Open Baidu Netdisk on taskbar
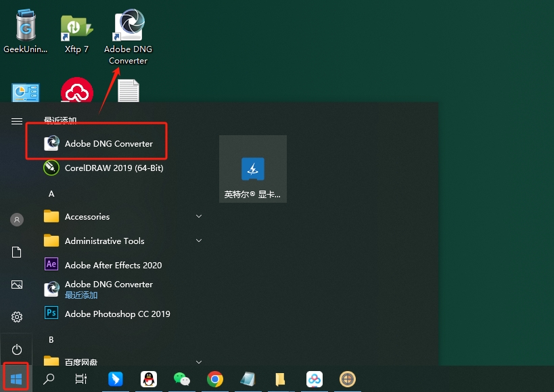 (314, 379)
